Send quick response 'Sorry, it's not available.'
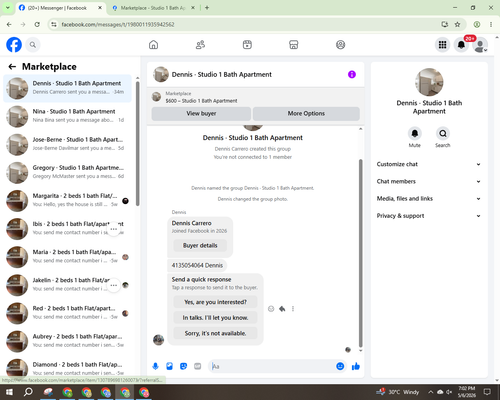 tap(215, 333)
